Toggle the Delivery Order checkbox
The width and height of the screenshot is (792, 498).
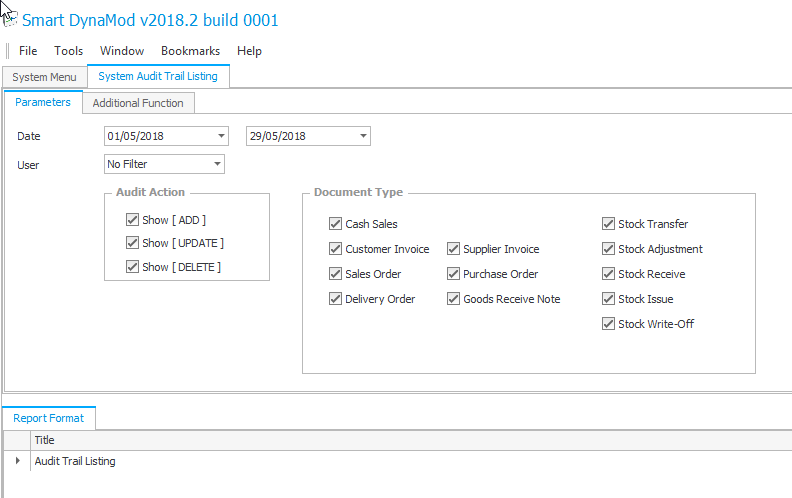[335, 299]
